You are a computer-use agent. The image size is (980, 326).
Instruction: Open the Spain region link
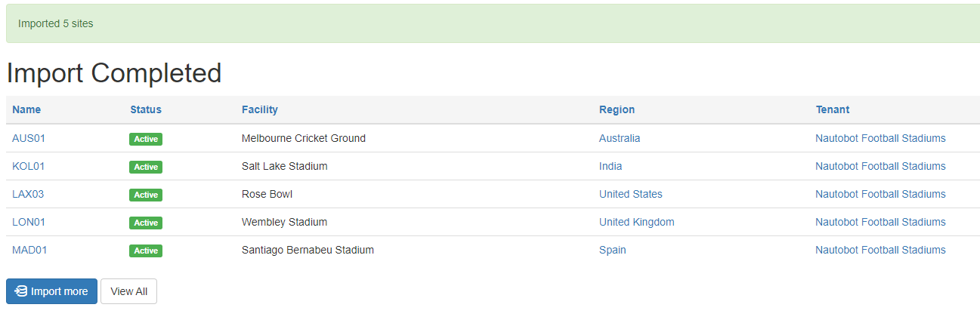[613, 250]
